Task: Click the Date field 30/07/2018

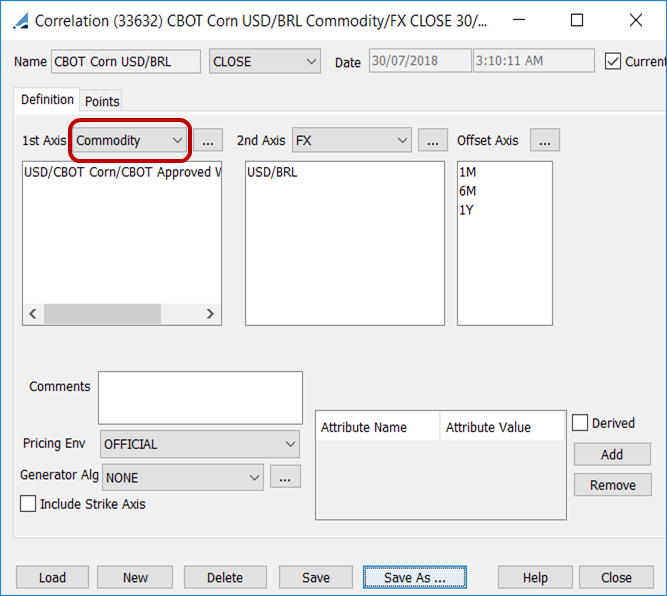Action: coord(420,60)
